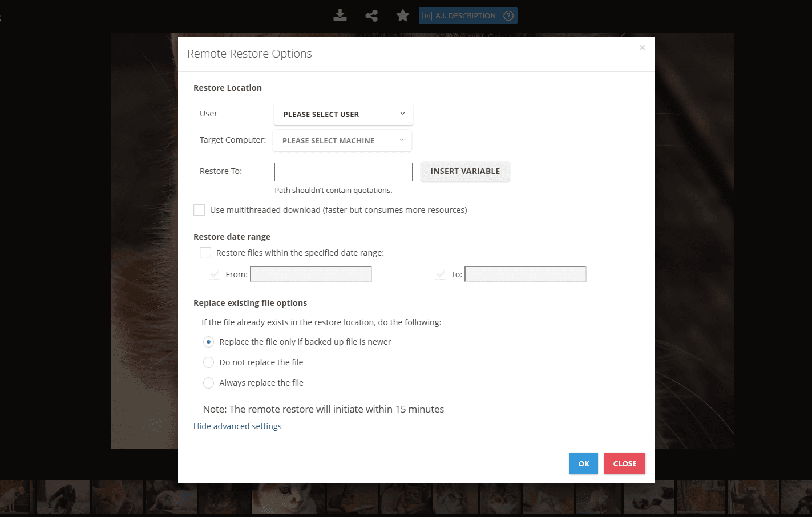Open the PLEASE SELECT MACHINE dropdown
Image resolution: width=812 pixels, height=517 pixels.
[x=342, y=140]
